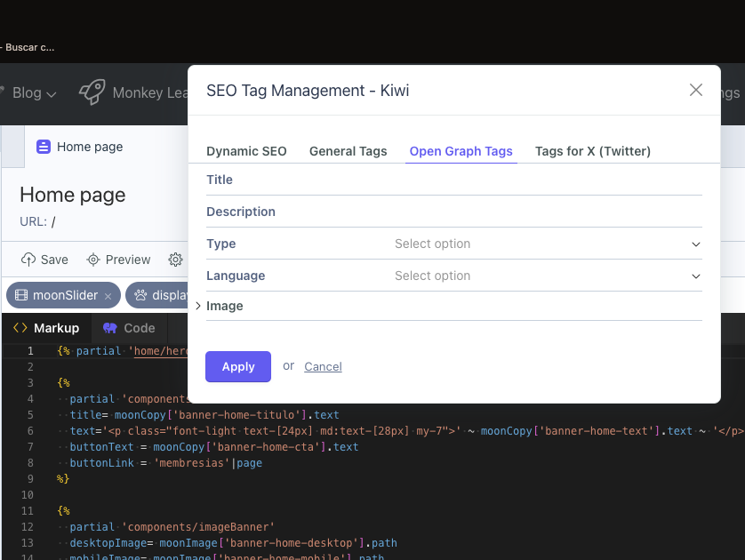The height and width of the screenshot is (560, 745).
Task: Click the Save cloud upload icon
Action: point(28,260)
